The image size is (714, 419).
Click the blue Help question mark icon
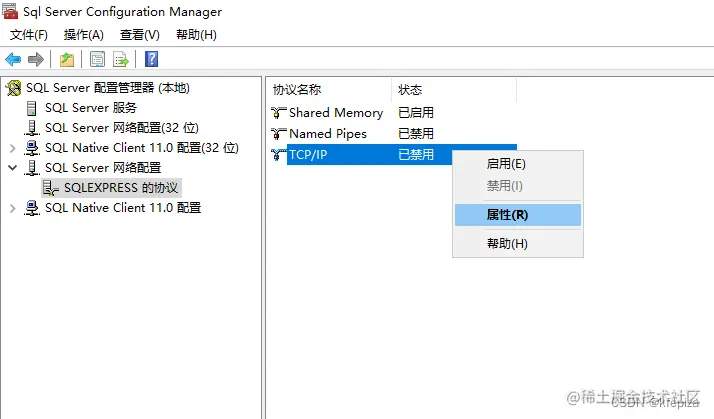pyautogui.click(x=151, y=59)
